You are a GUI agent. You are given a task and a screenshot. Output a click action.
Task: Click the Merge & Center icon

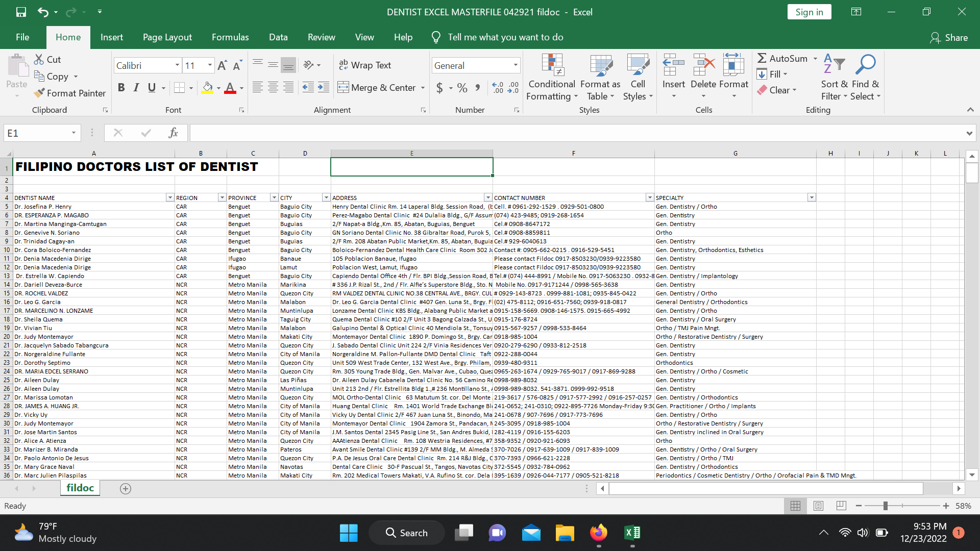(x=343, y=87)
